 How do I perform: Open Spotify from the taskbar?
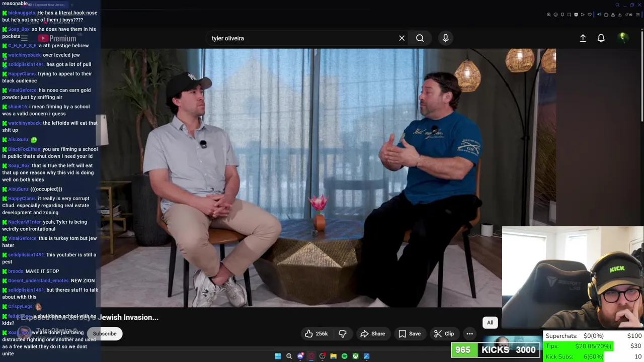tap(344, 356)
